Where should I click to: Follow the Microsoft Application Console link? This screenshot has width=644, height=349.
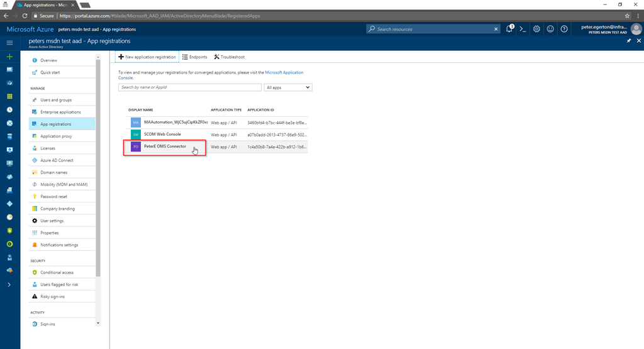pos(284,72)
